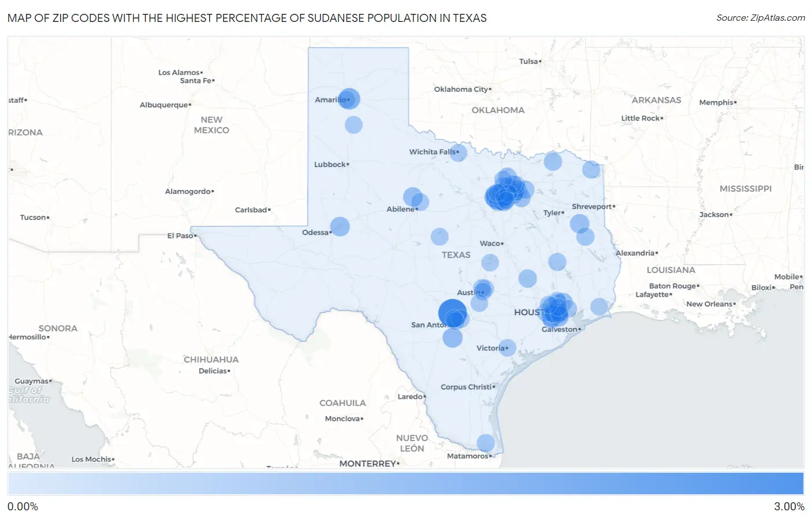The image size is (812, 519).
Task: Click the Tyler city label
Action: point(552,213)
